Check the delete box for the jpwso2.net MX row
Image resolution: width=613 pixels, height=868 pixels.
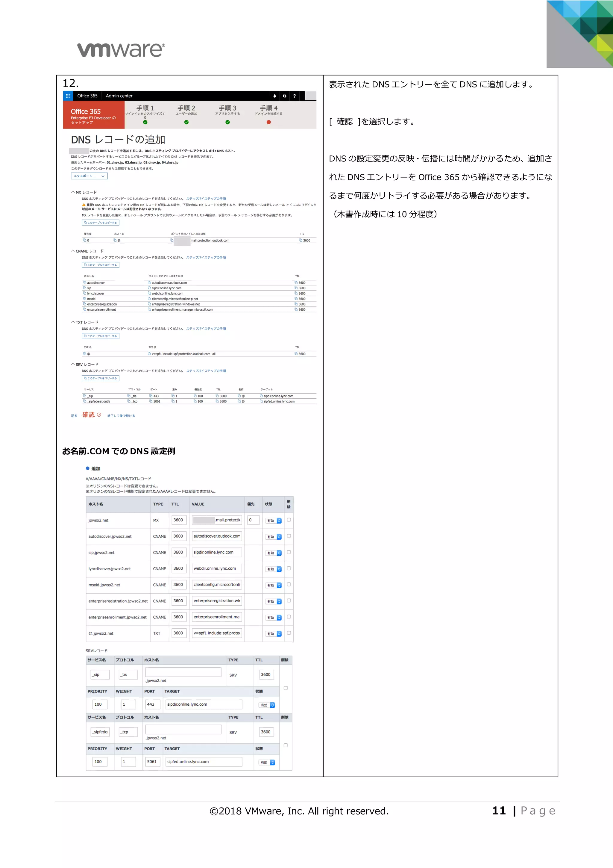coord(289,520)
